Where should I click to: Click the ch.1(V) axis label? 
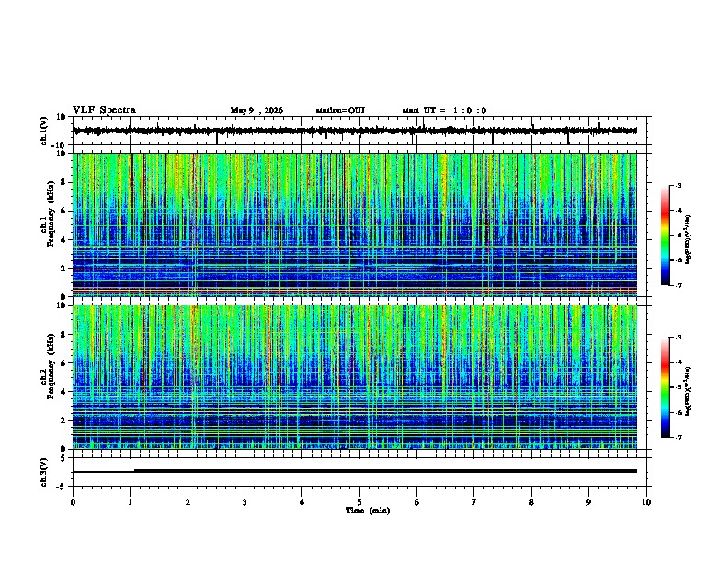point(44,131)
